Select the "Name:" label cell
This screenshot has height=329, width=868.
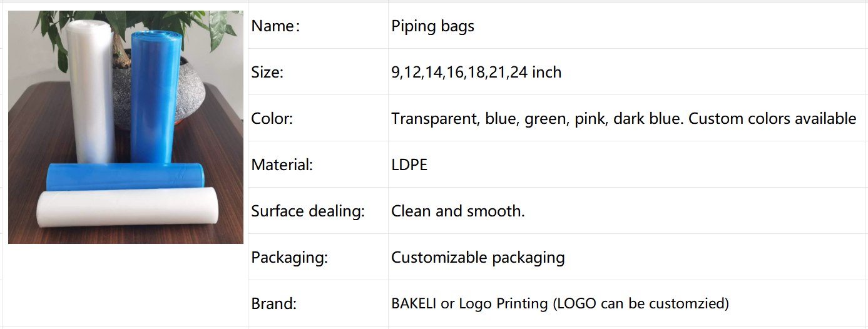click(x=276, y=26)
